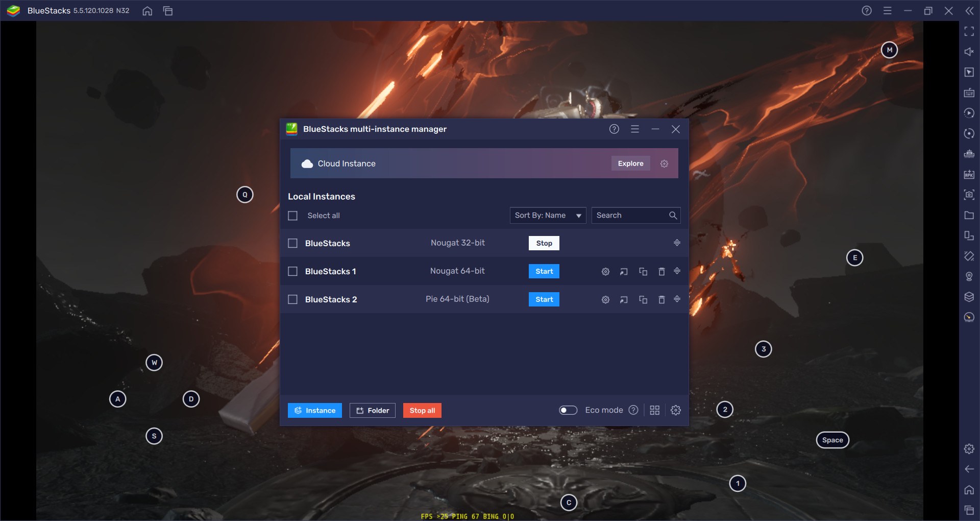
Task: Click the E key overlay control
Action: coord(855,258)
